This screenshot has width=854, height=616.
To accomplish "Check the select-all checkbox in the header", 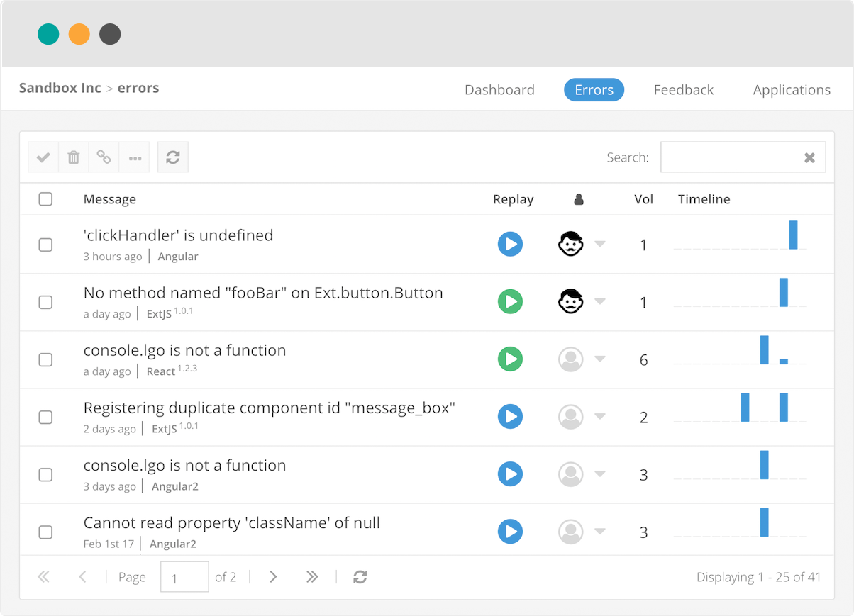I will pyautogui.click(x=45, y=199).
